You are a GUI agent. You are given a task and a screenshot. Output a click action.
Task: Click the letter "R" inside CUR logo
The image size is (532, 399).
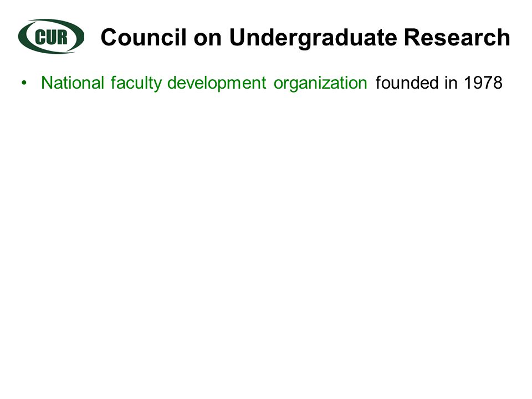point(63,37)
